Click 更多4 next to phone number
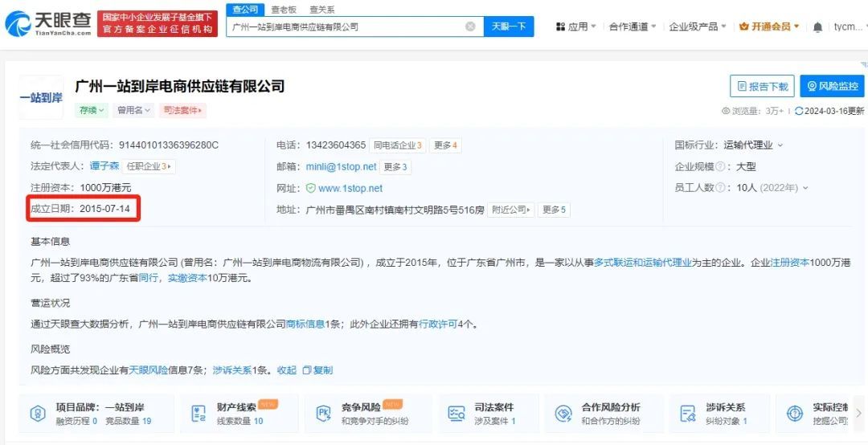The height and width of the screenshot is (445, 868). pos(445,145)
